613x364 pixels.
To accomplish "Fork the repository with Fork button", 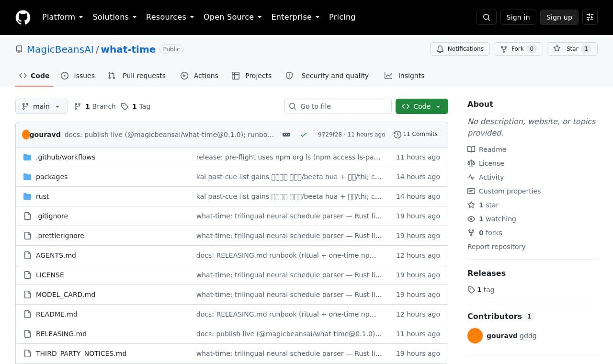I will pos(518,49).
